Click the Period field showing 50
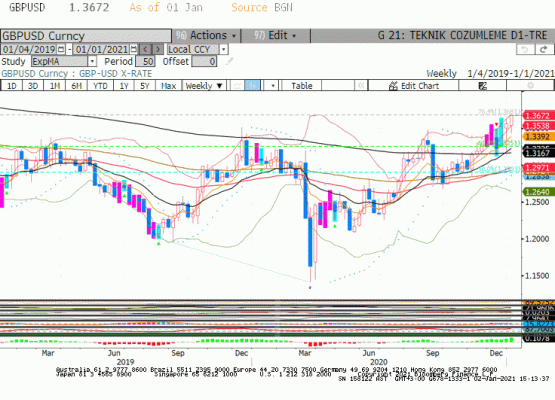 click(145, 62)
